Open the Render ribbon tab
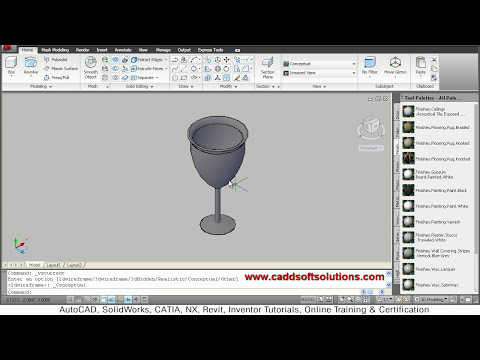The image size is (480, 360). [82, 50]
